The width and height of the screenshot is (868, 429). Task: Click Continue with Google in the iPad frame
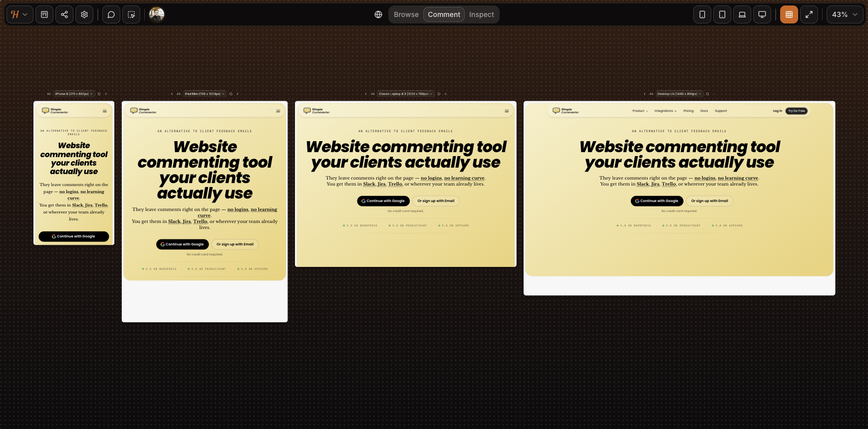pos(182,244)
